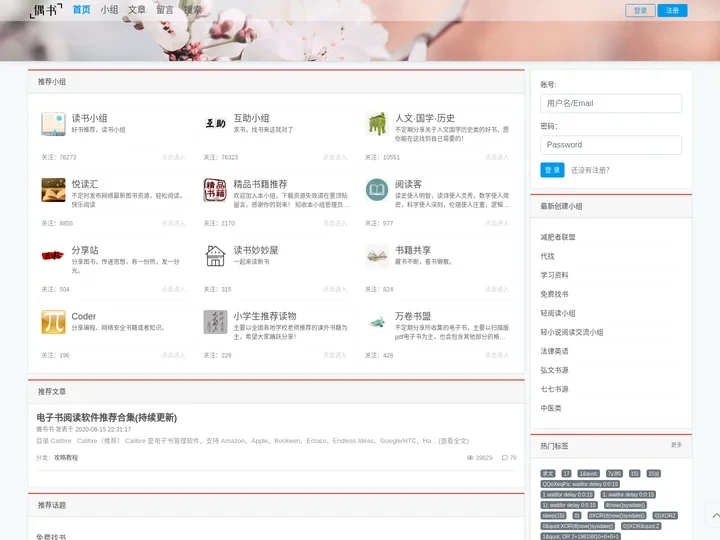This screenshot has height=540, width=720.
Task: Open the 阅读客 title link
Action: coord(408,184)
